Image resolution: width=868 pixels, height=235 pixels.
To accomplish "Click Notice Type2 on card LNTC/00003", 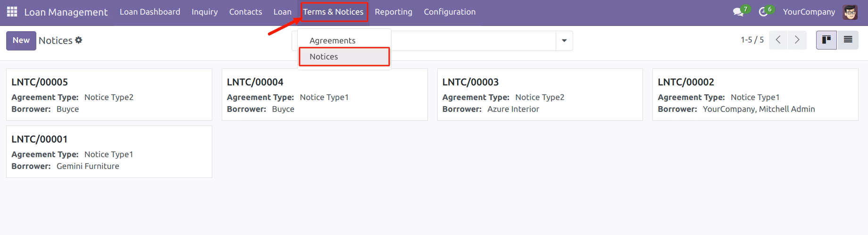I will (x=540, y=97).
